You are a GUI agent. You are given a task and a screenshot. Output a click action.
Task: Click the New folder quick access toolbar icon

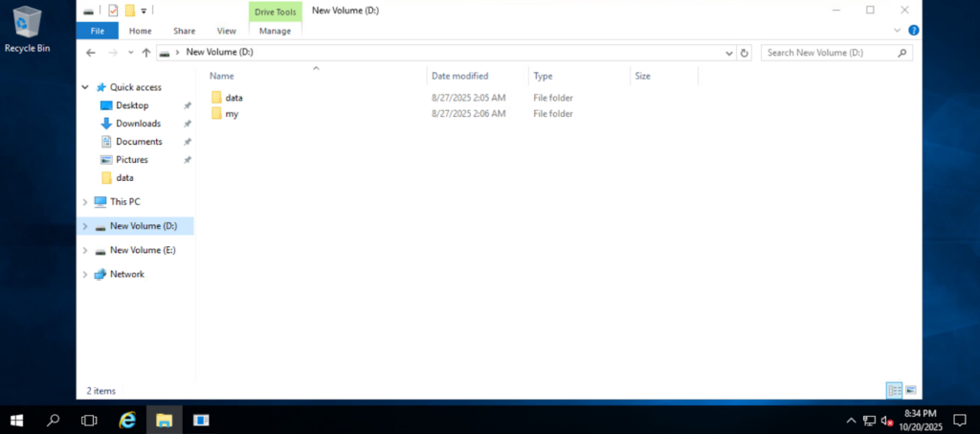[130, 10]
